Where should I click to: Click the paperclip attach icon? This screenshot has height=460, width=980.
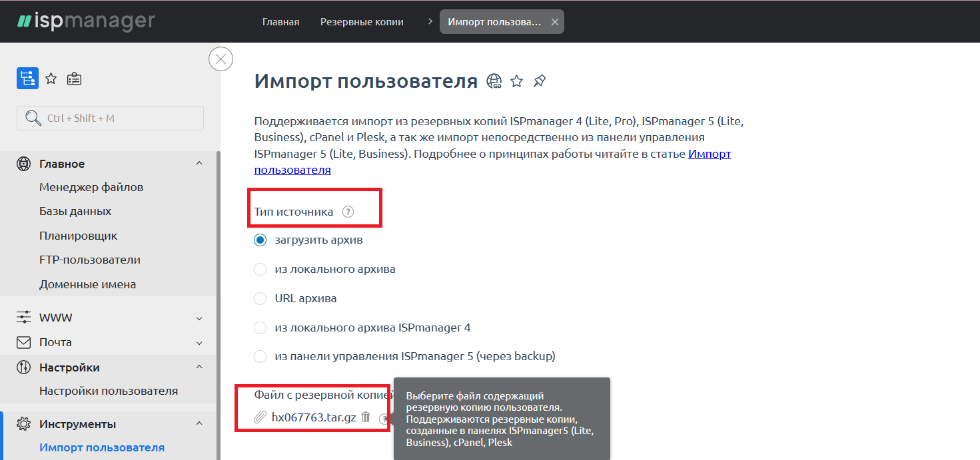tap(260, 417)
